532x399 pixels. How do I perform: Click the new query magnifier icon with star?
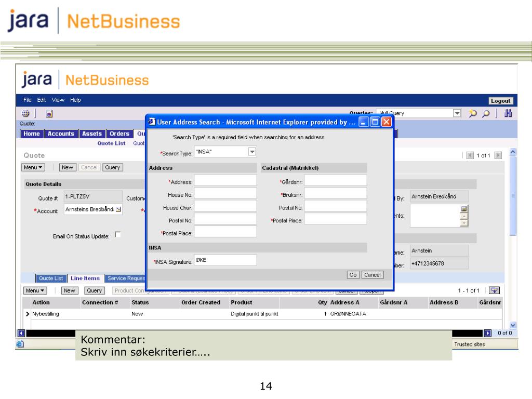pyautogui.click(x=473, y=113)
